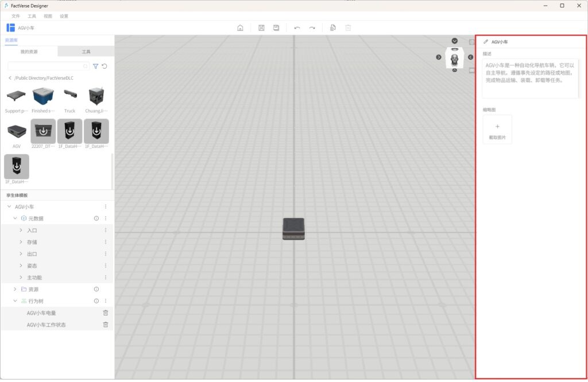Click the home icon in the top toolbar

click(240, 28)
